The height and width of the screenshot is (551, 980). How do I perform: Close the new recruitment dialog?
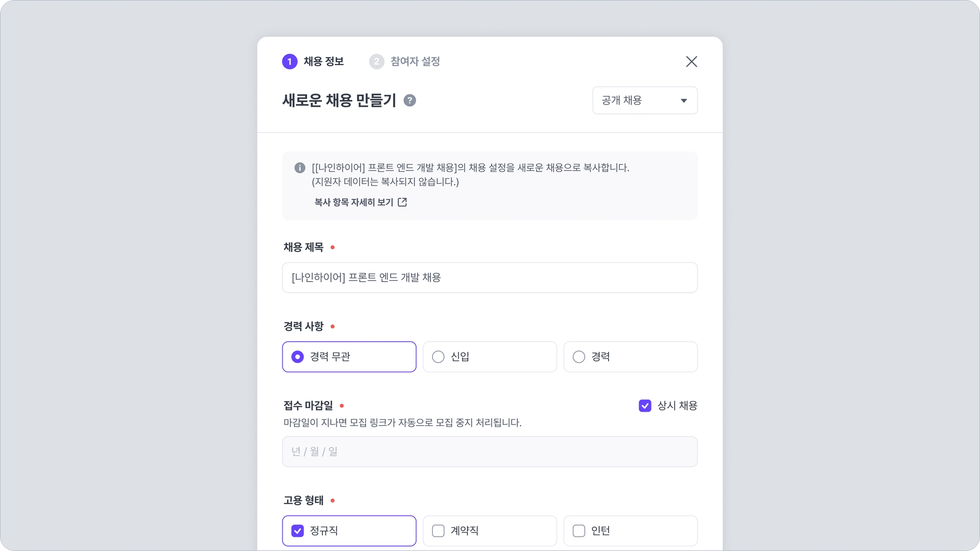coord(691,61)
